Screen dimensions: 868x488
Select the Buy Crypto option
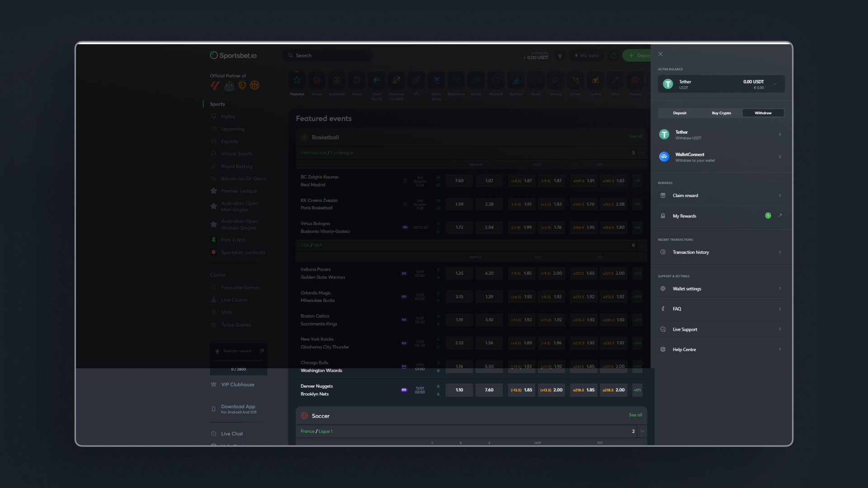(x=721, y=113)
